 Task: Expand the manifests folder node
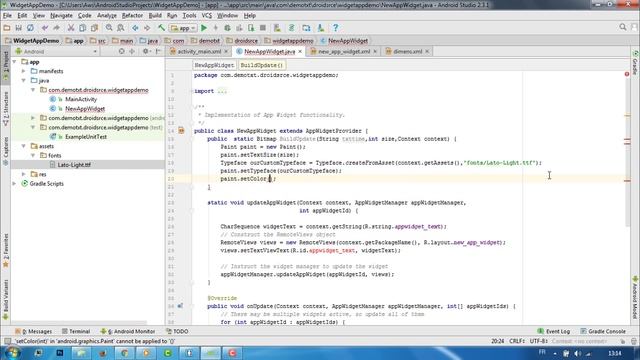[24, 71]
